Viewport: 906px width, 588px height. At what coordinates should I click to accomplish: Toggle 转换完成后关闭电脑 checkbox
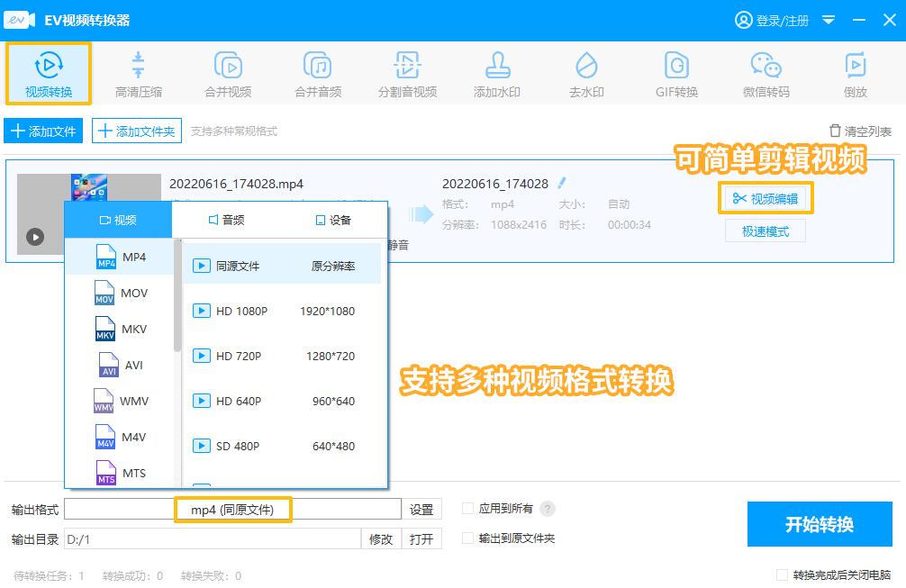pos(782,574)
